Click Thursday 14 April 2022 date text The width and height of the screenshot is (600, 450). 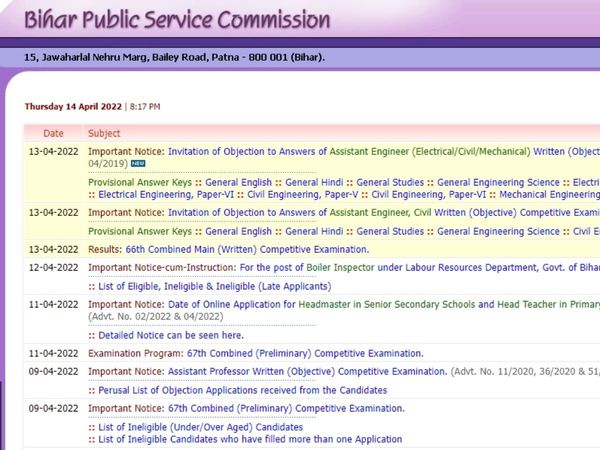[73, 106]
